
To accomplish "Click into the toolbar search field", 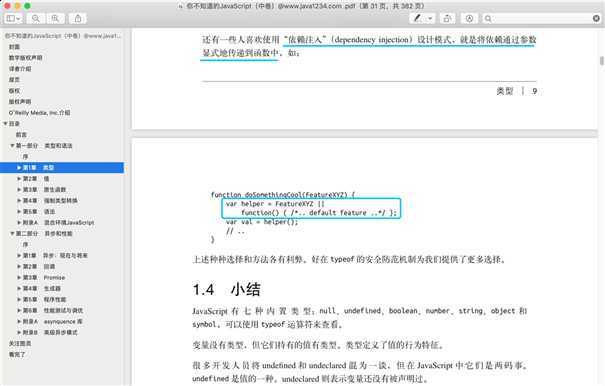I will (x=540, y=19).
